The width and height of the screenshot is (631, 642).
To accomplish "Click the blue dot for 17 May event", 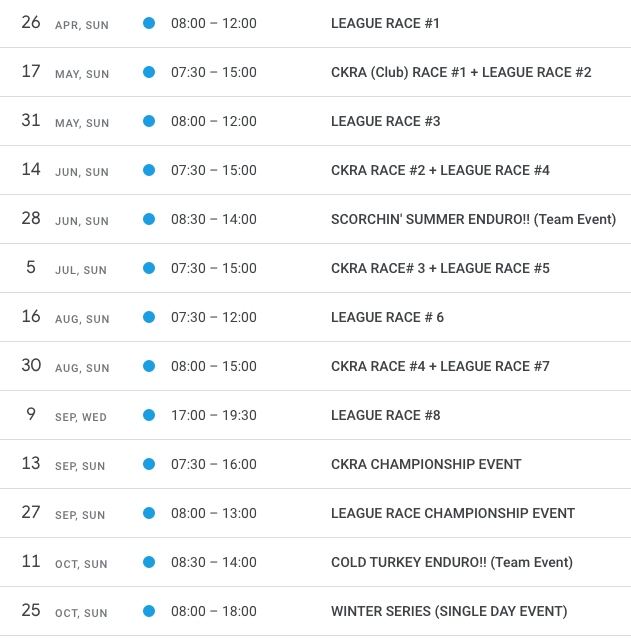I will click(149, 72).
